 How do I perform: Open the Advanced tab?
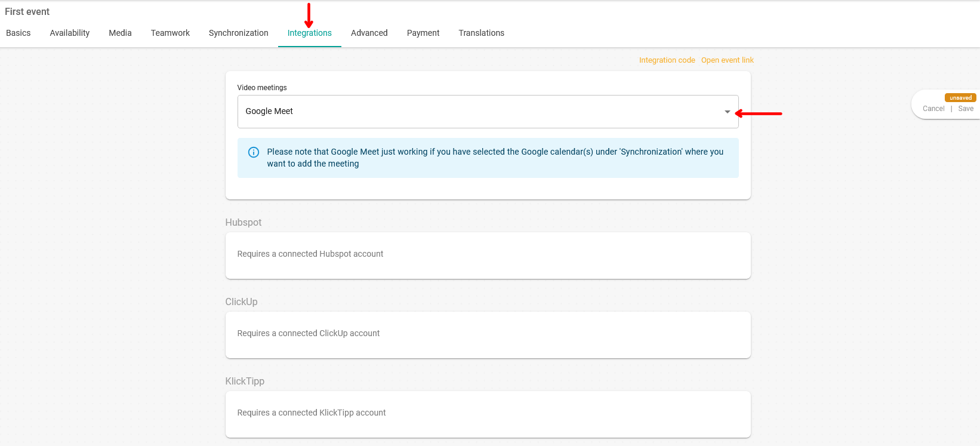[369, 33]
